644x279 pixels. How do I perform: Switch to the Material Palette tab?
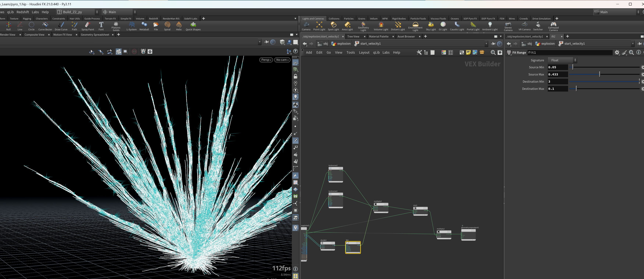pyautogui.click(x=379, y=36)
